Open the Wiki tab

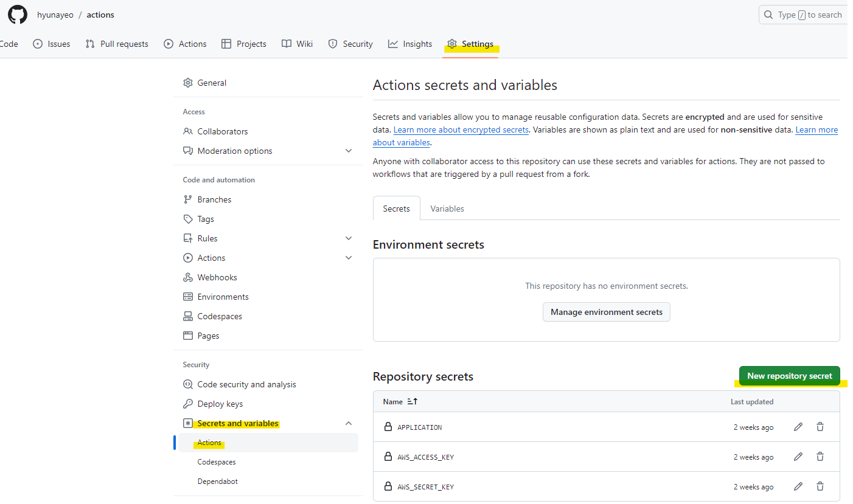(298, 44)
